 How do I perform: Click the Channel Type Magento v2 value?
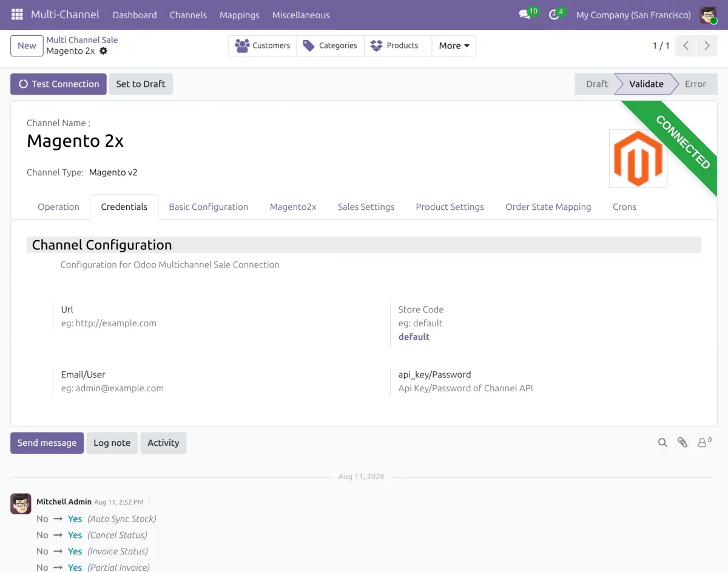click(113, 172)
